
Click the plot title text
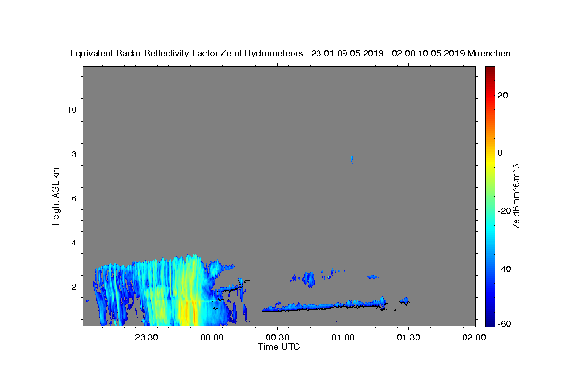(290, 53)
